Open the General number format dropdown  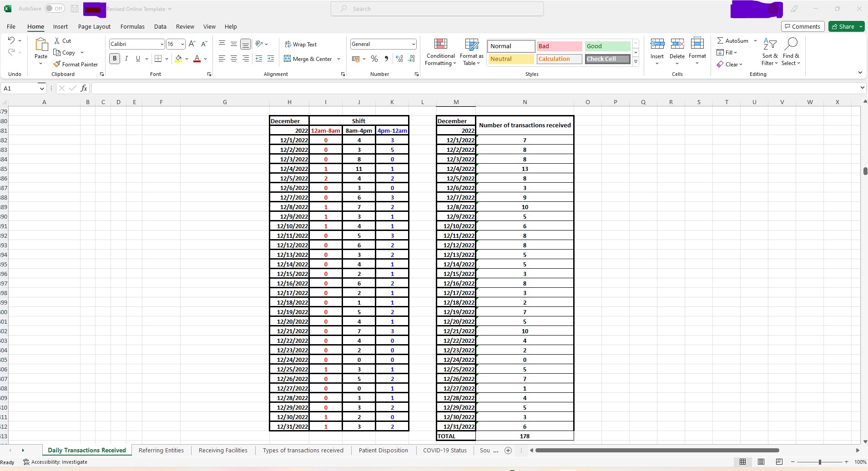pos(413,44)
